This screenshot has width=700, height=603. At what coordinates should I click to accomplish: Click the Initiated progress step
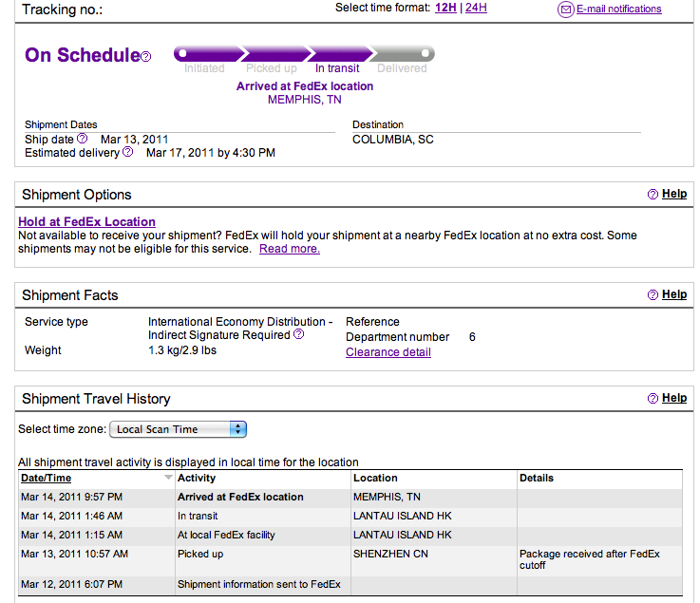[x=204, y=68]
